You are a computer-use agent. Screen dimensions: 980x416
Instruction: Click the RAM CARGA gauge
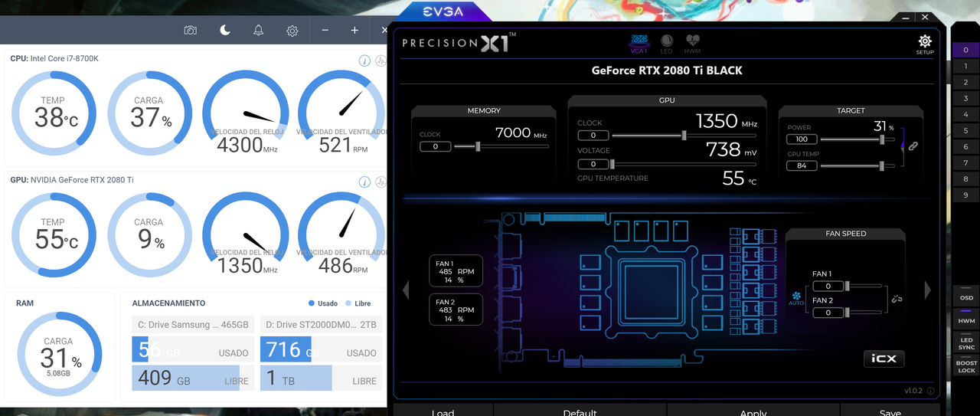click(58, 355)
